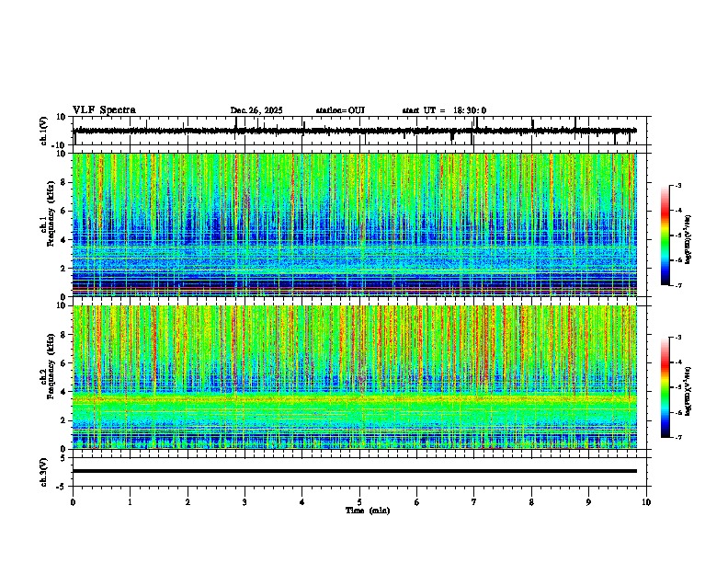Screen dimensions: 728x563
Task: Click time axis tick label "9"
Action: 588,502
